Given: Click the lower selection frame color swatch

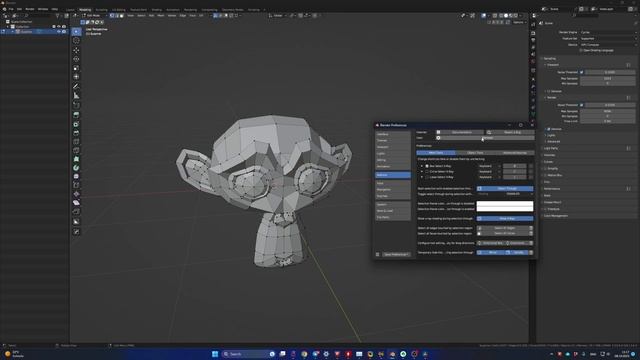Looking at the screenshot, I should (505, 209).
